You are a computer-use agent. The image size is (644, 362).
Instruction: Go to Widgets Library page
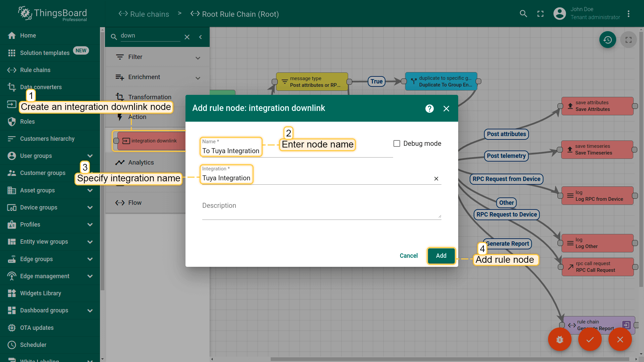tap(41, 293)
